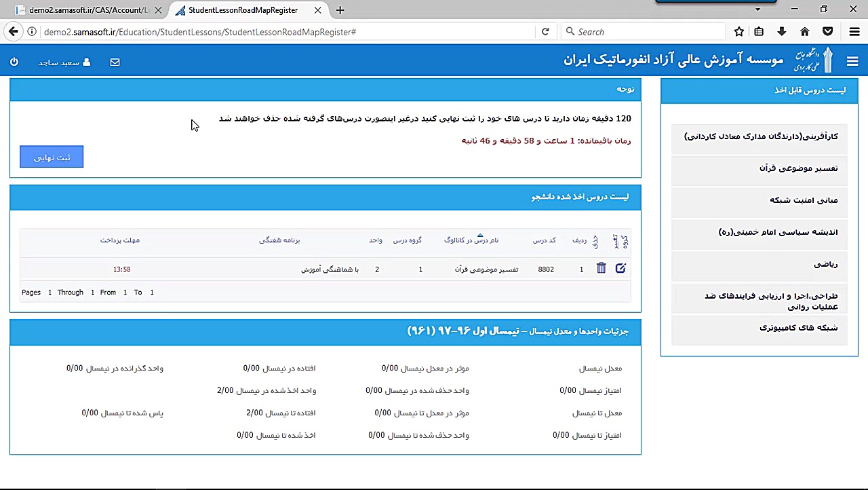
Task: Click the power logout icon on the header
Action: pos(14,62)
